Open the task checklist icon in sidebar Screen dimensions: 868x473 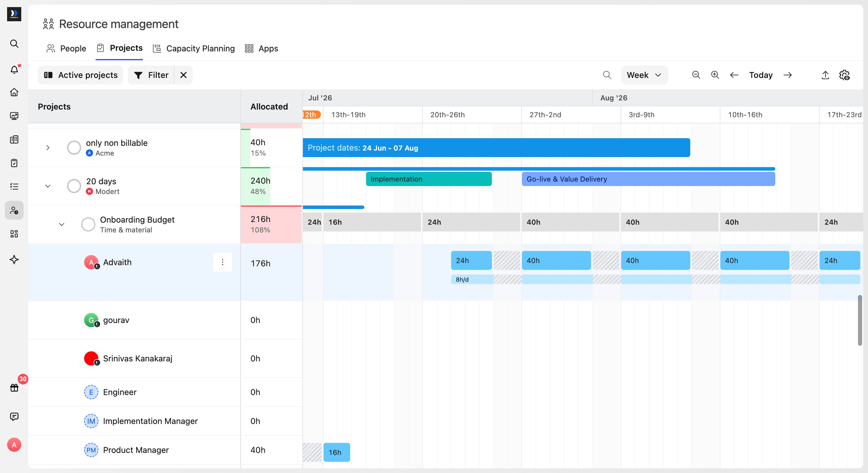click(x=14, y=186)
